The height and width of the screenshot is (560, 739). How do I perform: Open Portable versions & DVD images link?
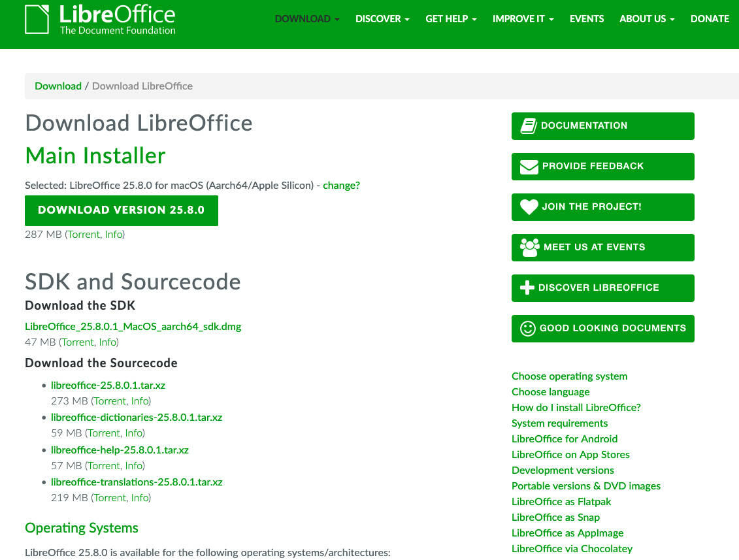pos(586,486)
